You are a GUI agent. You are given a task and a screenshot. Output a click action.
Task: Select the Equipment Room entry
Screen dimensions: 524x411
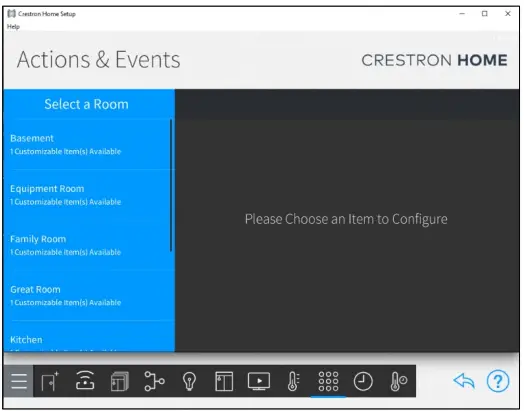pos(87,195)
